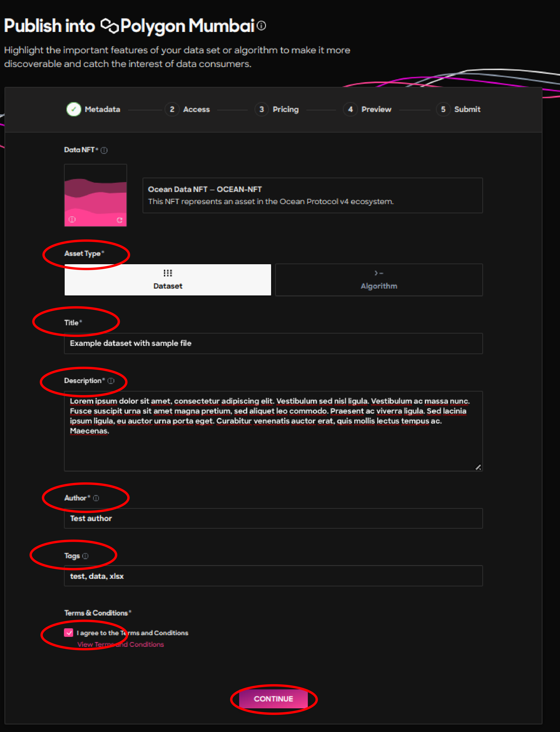
Task: Go to step 3 Pricing
Action: pos(277,109)
